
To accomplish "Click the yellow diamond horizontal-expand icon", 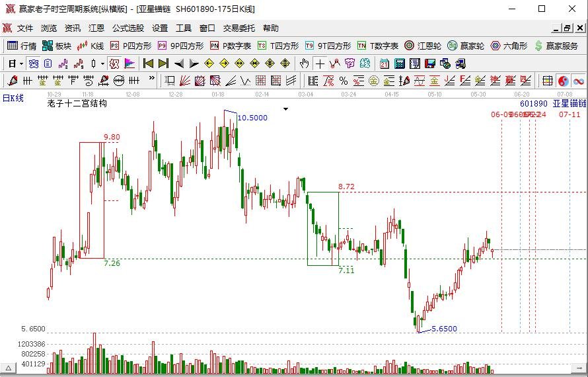I will pyautogui.click(x=239, y=63).
